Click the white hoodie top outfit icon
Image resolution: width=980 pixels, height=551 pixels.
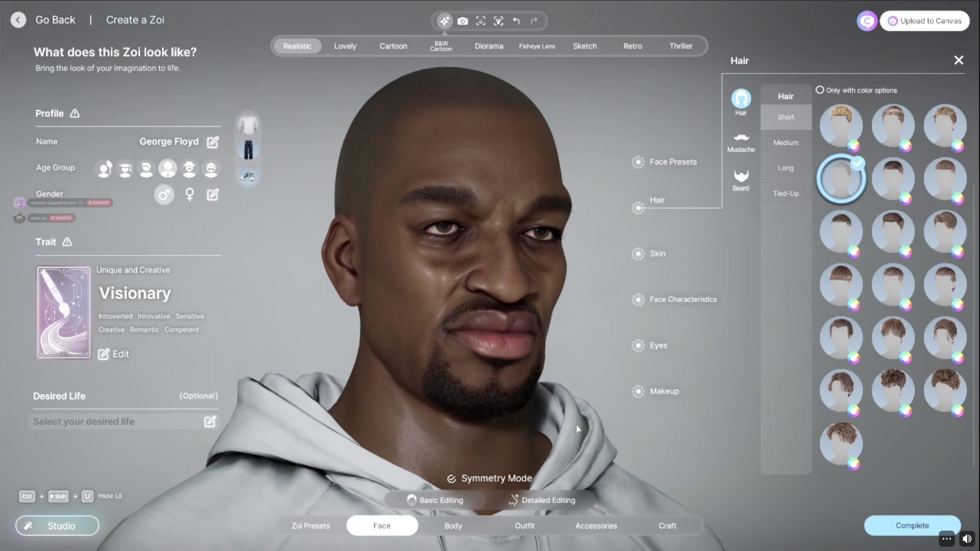coord(248,124)
